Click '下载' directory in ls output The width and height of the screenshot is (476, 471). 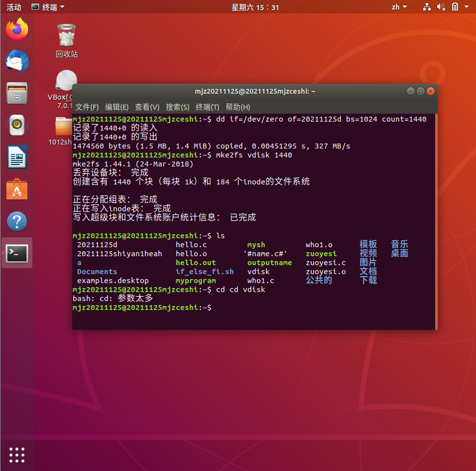pos(368,280)
